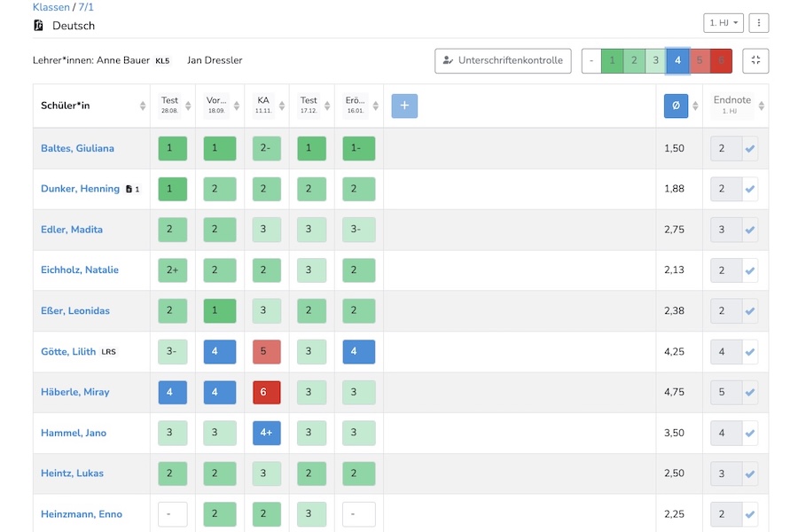Click the three-dot options menu icon
Image resolution: width=798 pixels, height=532 pixels.
(758, 23)
